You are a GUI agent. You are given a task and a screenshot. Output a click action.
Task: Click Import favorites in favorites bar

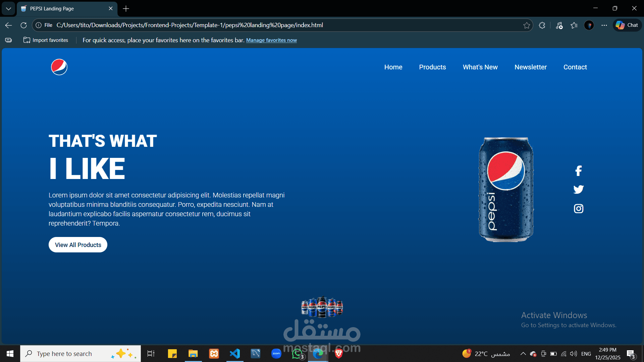[46, 40]
